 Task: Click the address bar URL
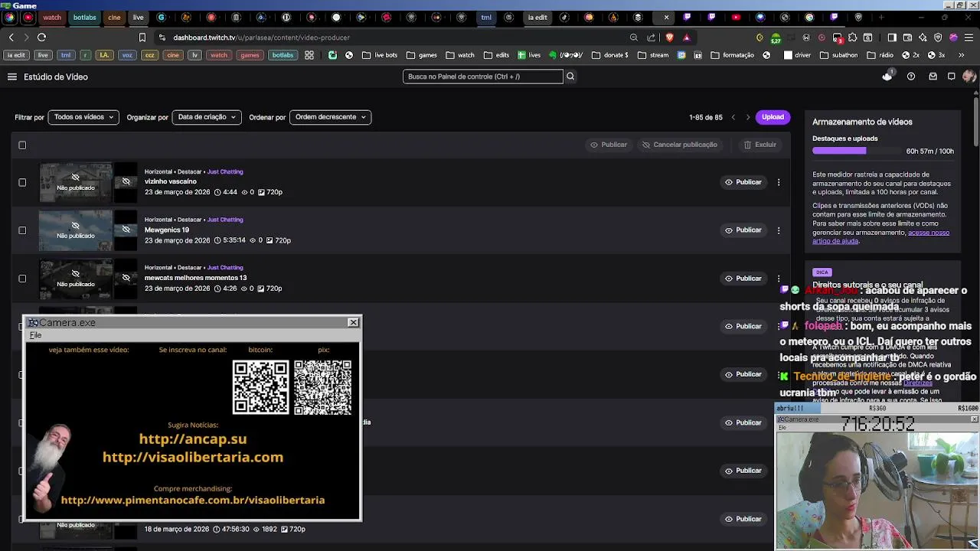[x=261, y=37]
